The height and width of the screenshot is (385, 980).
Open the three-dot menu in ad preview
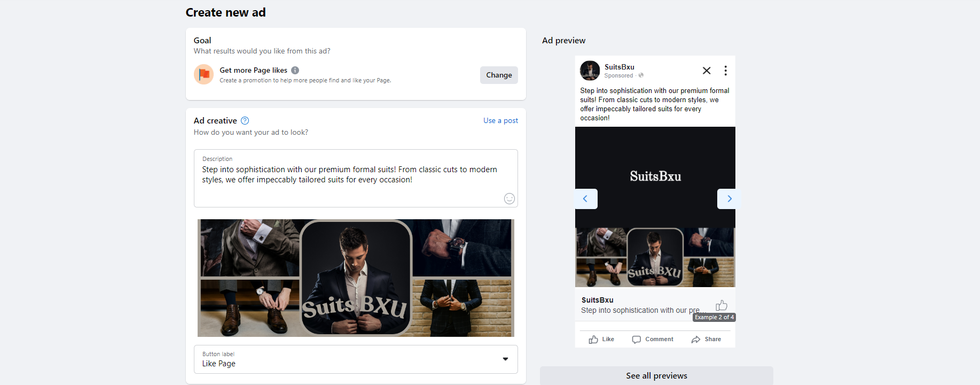(x=725, y=71)
